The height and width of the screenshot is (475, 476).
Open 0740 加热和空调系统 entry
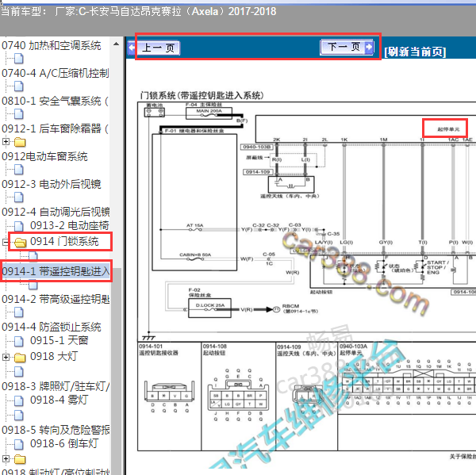point(51,45)
